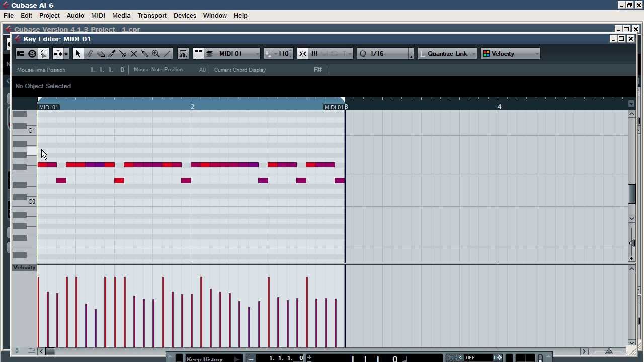The height and width of the screenshot is (362, 644).
Task: Open quantize panel arrow beside 1/16
Action: (411, 54)
